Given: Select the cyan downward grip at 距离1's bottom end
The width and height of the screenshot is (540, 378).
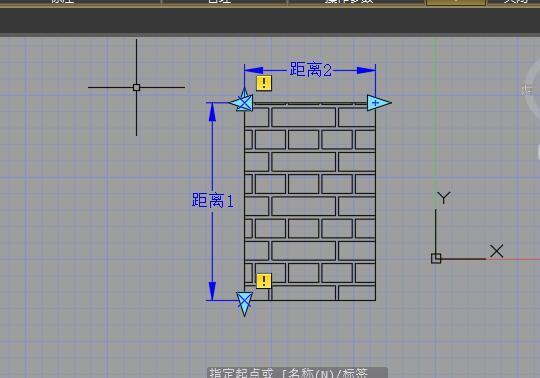Looking at the screenshot, I should [x=245, y=304].
